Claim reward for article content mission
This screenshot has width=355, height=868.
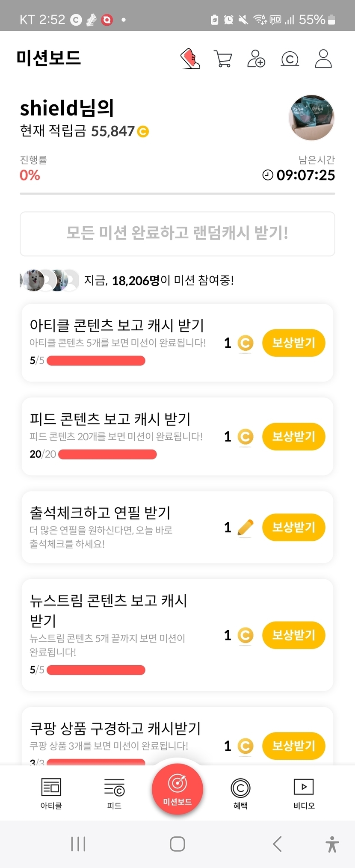(x=293, y=343)
